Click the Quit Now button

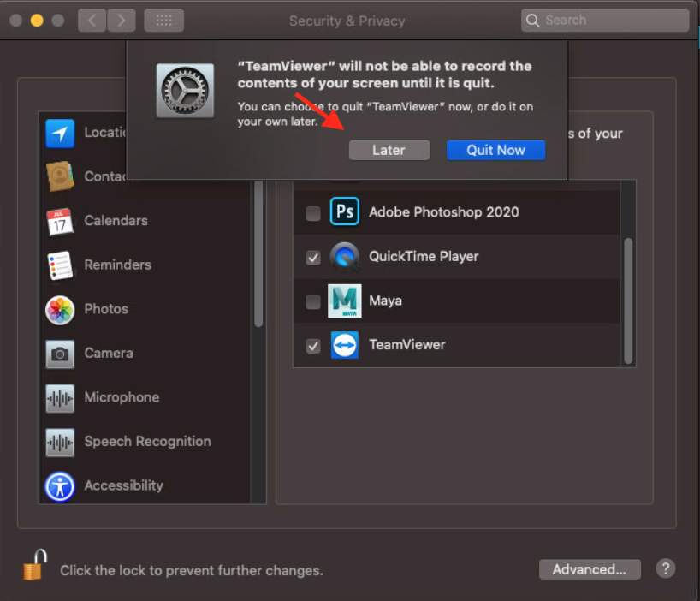point(496,150)
